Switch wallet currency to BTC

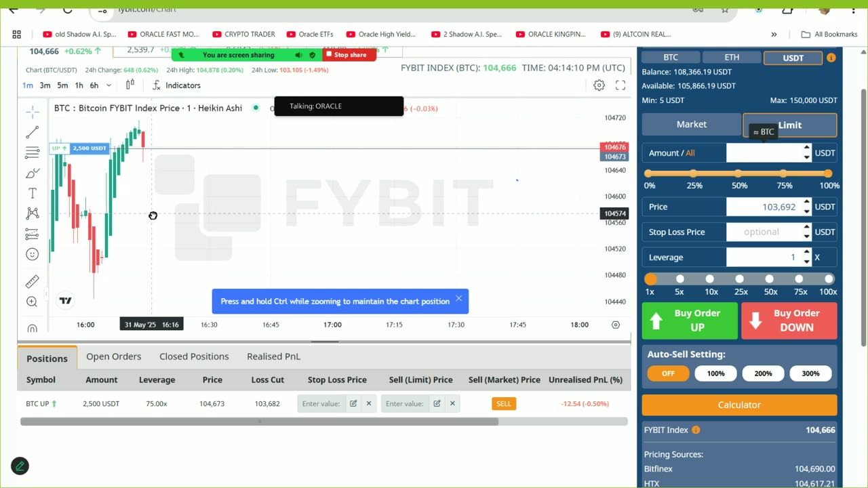(x=671, y=58)
